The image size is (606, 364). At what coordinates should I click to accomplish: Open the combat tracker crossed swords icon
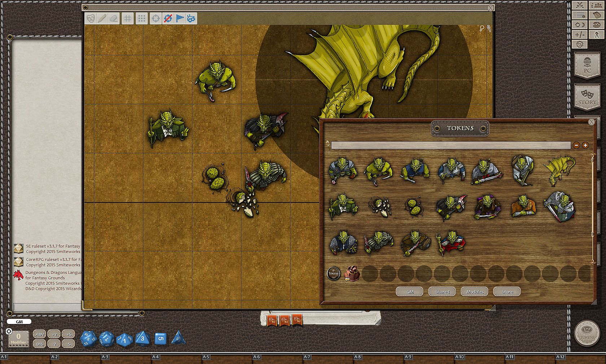tap(580, 5)
